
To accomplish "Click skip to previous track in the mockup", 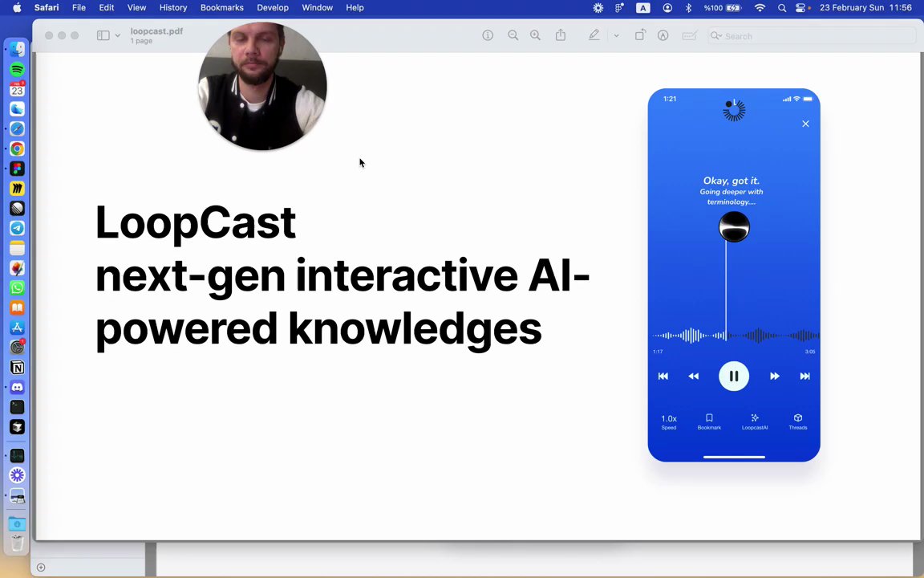I will pos(663,377).
